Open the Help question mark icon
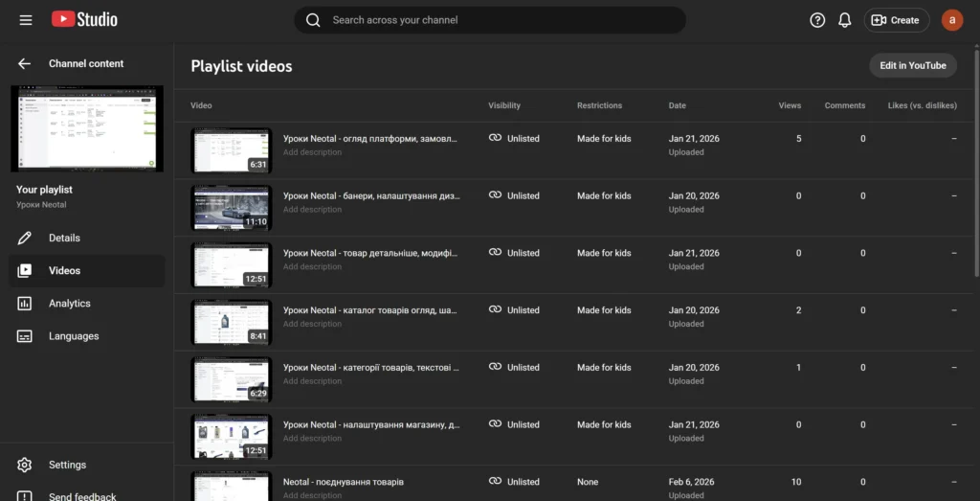 [x=817, y=20]
